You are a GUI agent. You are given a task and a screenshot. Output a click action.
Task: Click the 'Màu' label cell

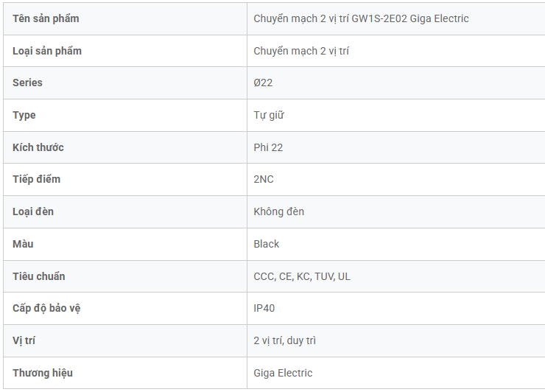coord(23,244)
